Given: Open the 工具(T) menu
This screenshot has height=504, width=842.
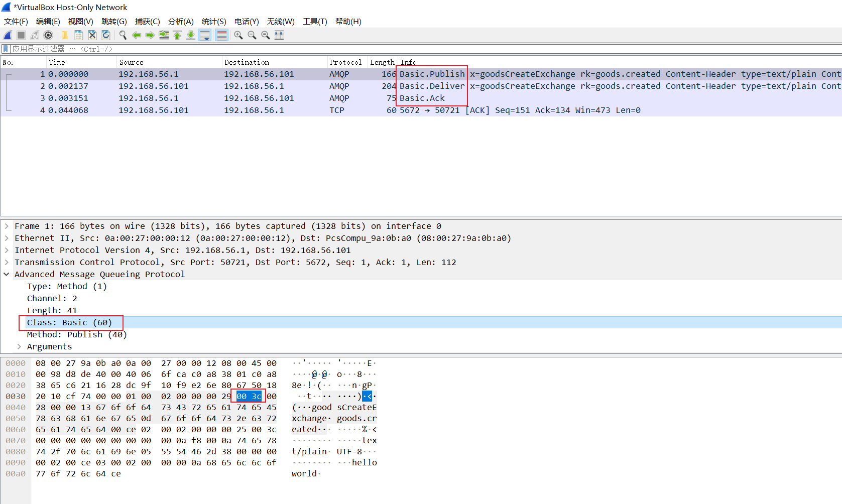Looking at the screenshot, I should (315, 21).
